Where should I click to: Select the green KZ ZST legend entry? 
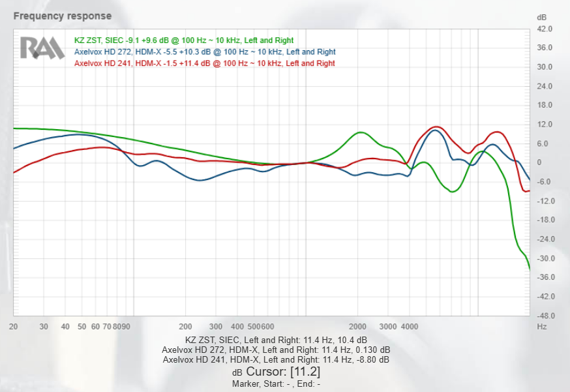[183, 40]
